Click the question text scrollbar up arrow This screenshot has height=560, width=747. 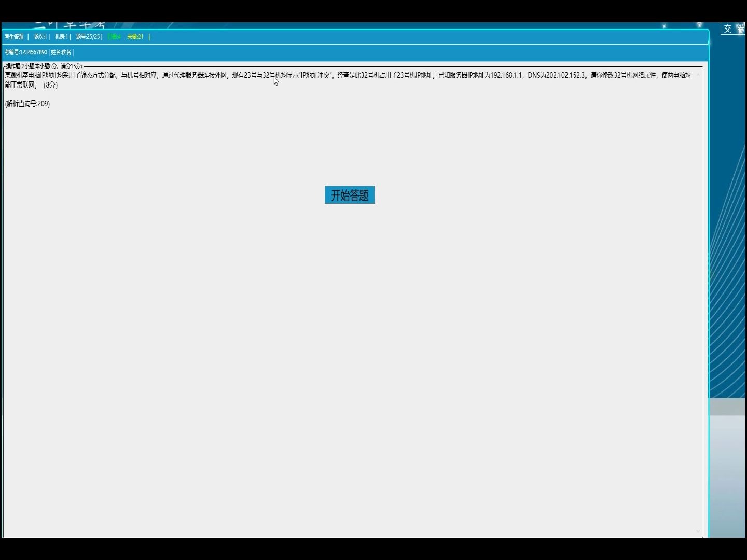(x=698, y=74)
